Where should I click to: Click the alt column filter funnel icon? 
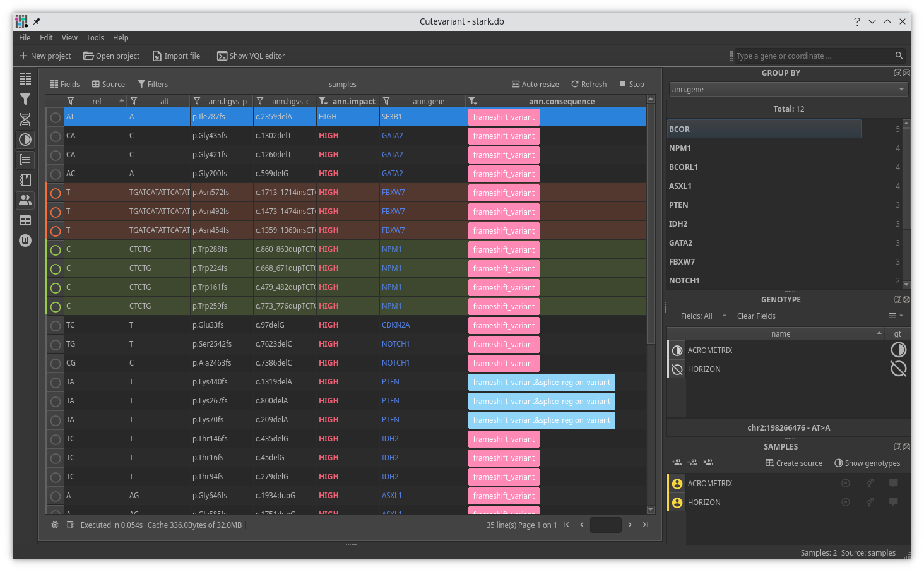click(x=134, y=101)
